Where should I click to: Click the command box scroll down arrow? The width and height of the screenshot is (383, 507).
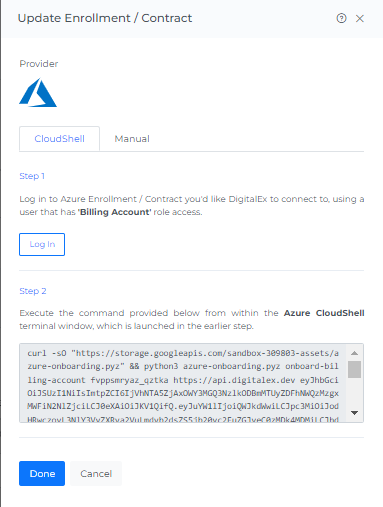tap(354, 413)
